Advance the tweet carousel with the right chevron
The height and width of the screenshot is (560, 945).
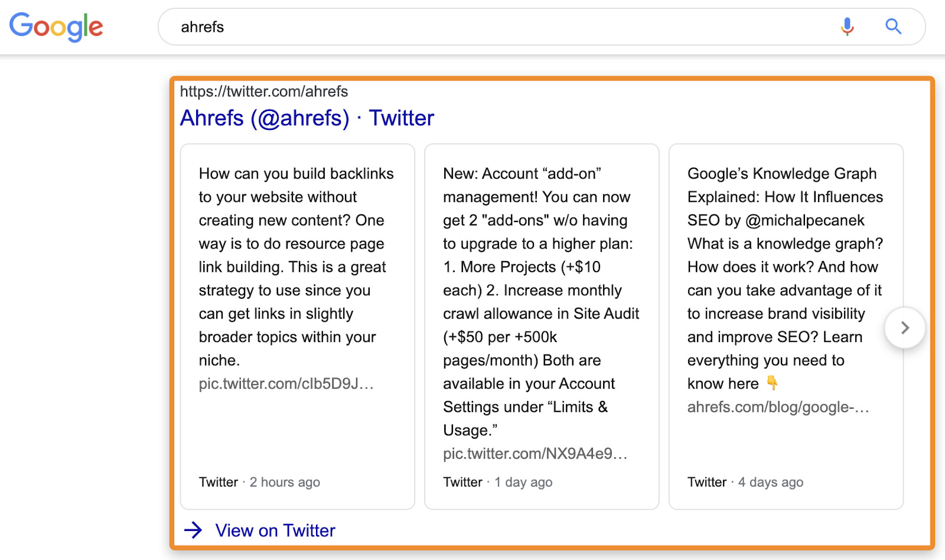point(905,328)
